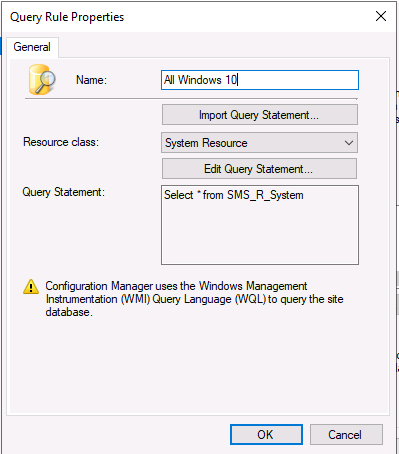This screenshot has width=399, height=454.
Task: Select the System Resource combo box
Action: point(259,143)
